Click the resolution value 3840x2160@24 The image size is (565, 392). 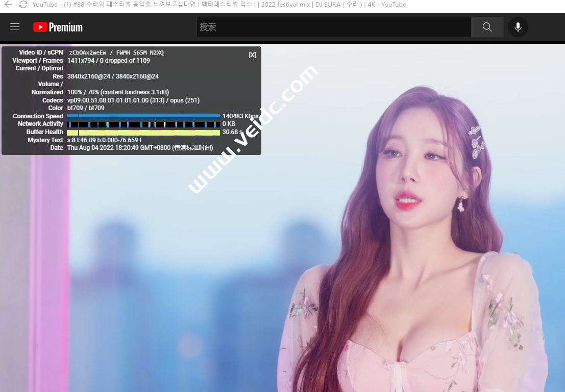[113, 76]
